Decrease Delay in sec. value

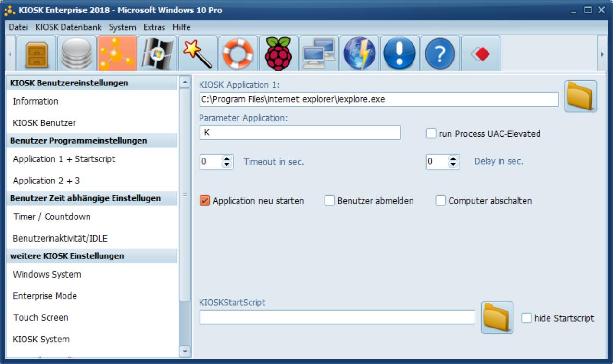(453, 165)
